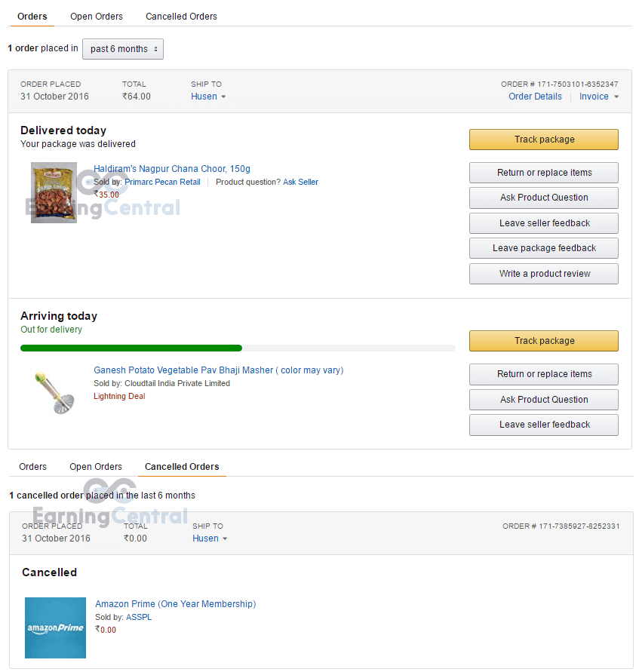Open the Ganesh Pav Bhaji Masher product link
The width and height of the screenshot is (636, 672).
[x=218, y=370]
